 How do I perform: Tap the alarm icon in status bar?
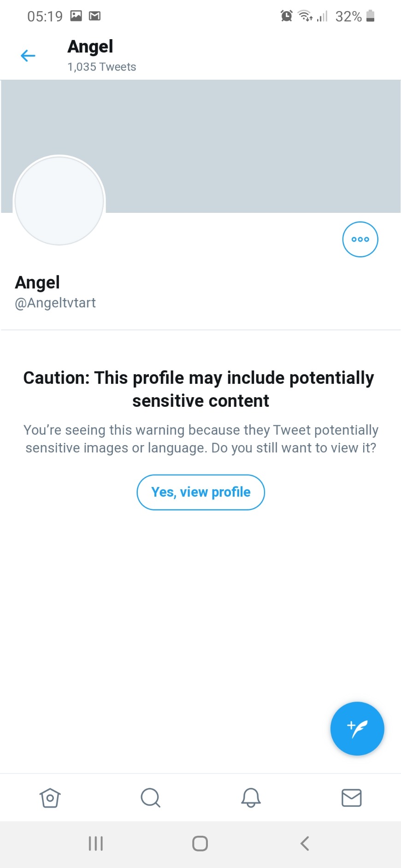click(x=286, y=16)
